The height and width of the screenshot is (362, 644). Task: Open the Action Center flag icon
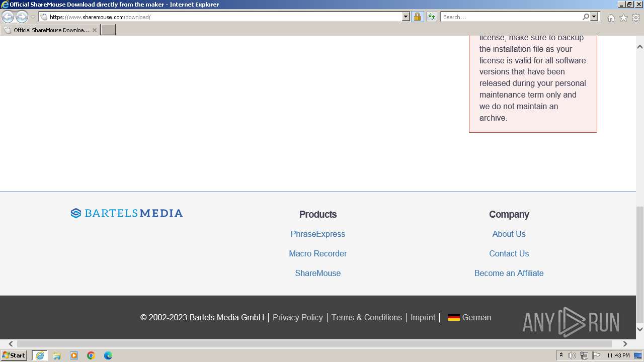(596, 355)
